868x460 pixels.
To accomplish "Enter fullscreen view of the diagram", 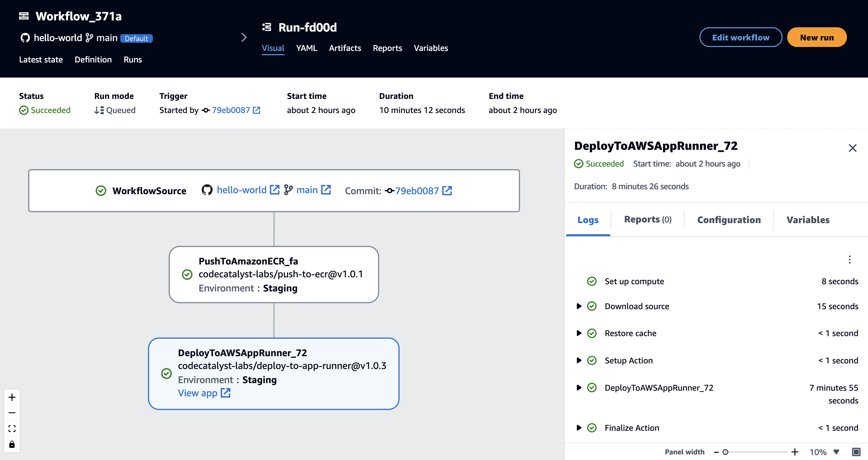I will click(12, 428).
